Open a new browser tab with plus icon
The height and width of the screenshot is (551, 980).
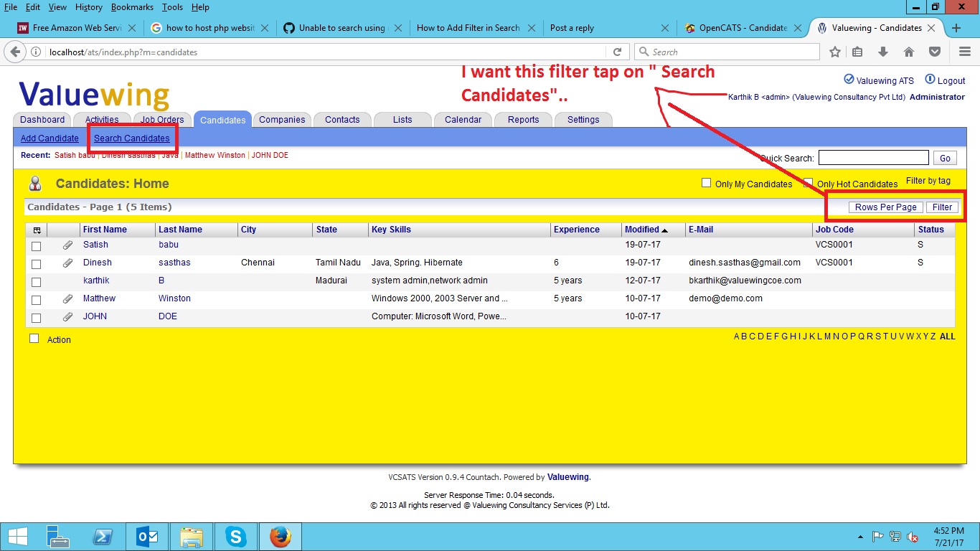(956, 28)
